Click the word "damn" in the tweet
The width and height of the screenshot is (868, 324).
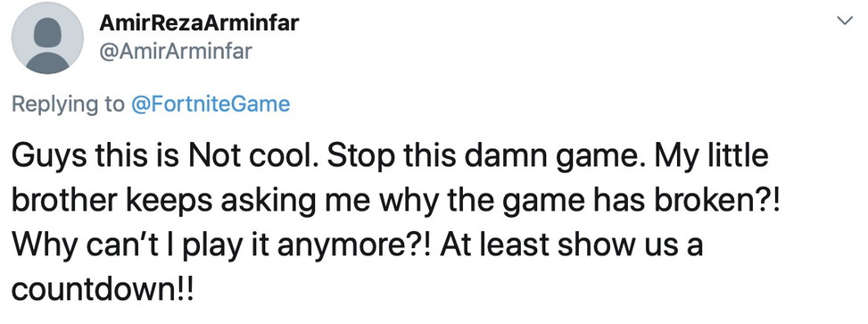[500, 155]
